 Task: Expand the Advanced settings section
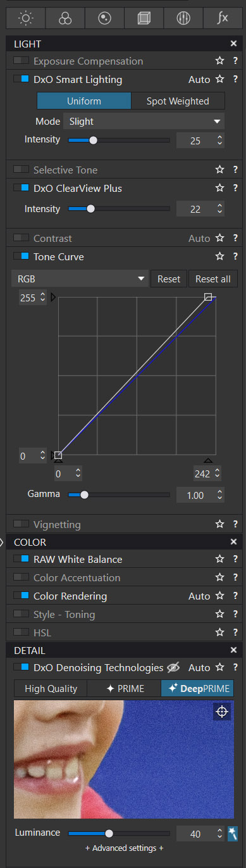pyautogui.click(x=125, y=848)
